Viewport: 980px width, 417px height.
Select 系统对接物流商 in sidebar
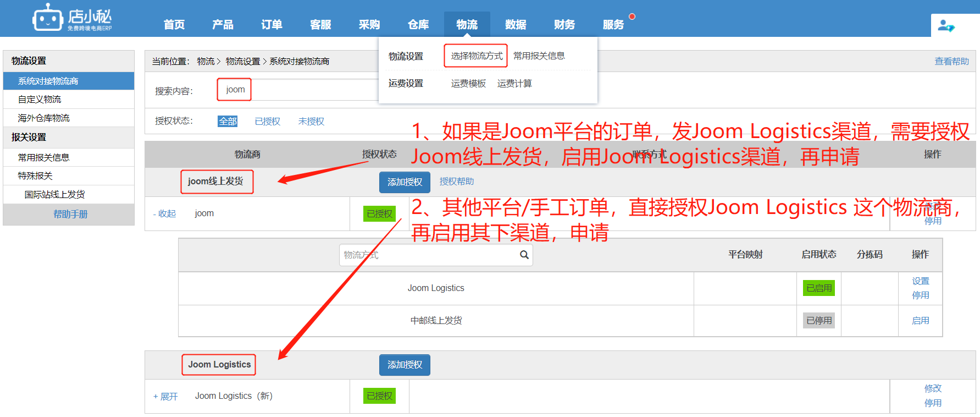click(x=69, y=81)
